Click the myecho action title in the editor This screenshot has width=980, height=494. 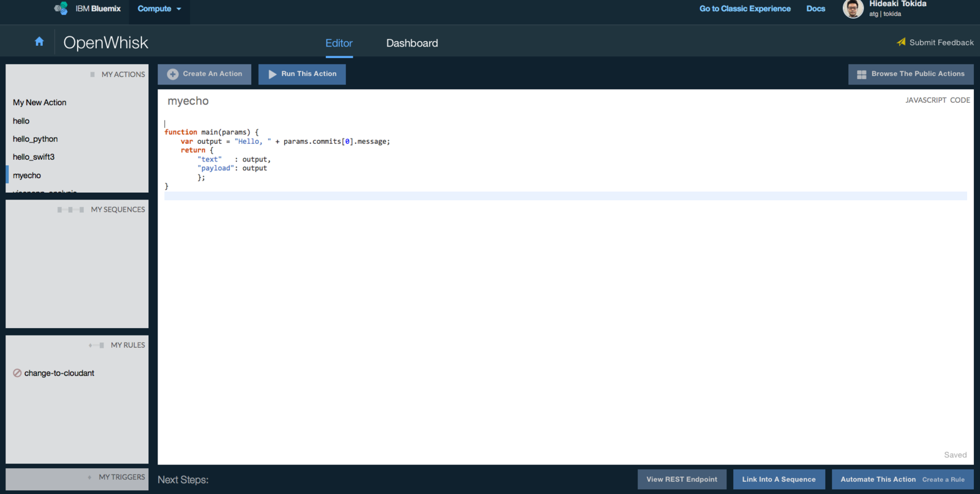188,101
